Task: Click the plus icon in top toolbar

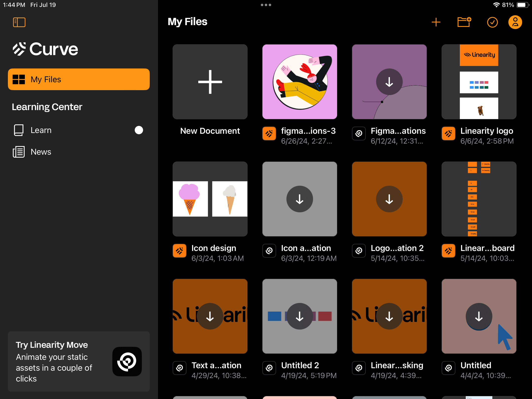Action: [x=436, y=22]
